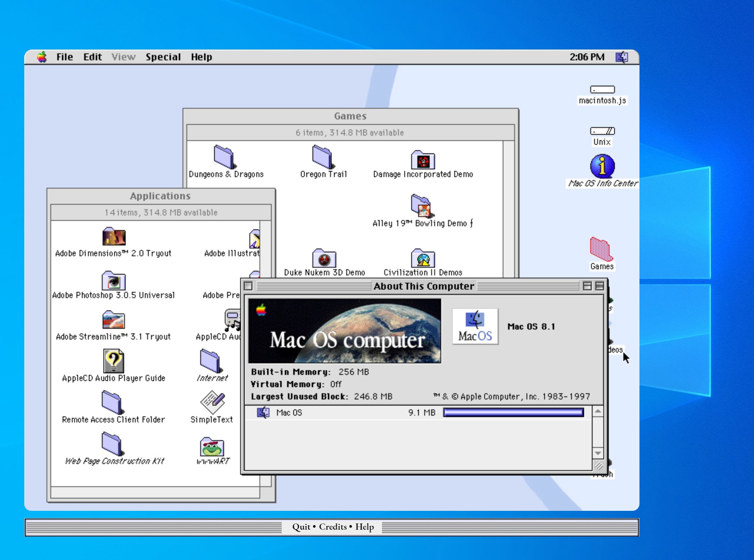Select the Unix disk icon
754x560 pixels.
coord(602,131)
